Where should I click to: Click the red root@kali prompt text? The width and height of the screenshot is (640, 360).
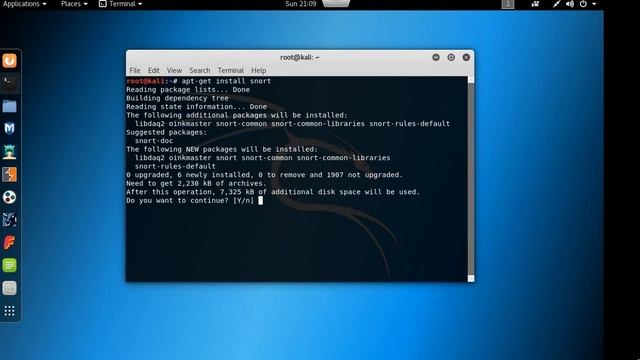[145, 81]
